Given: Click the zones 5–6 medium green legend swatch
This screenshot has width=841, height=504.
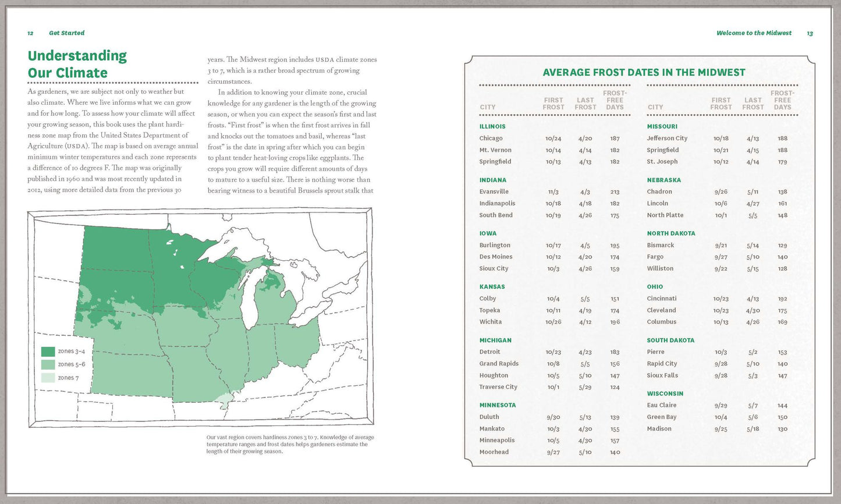Looking at the screenshot, I should (48, 364).
